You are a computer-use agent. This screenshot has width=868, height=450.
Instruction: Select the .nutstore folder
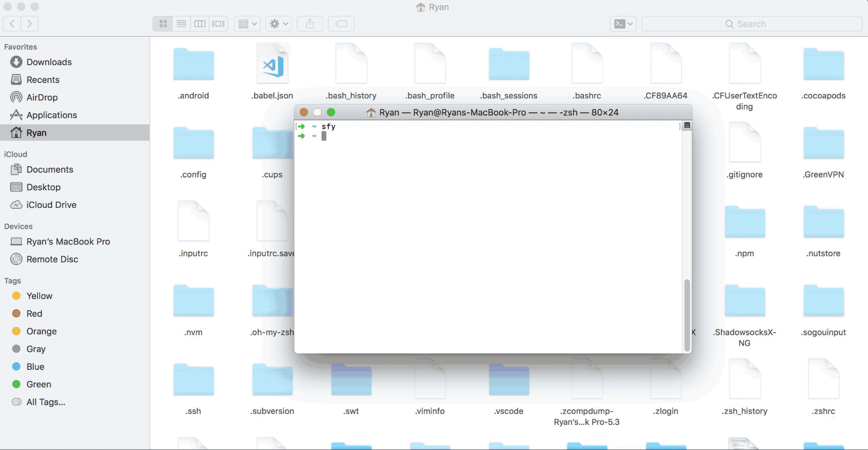click(x=824, y=222)
